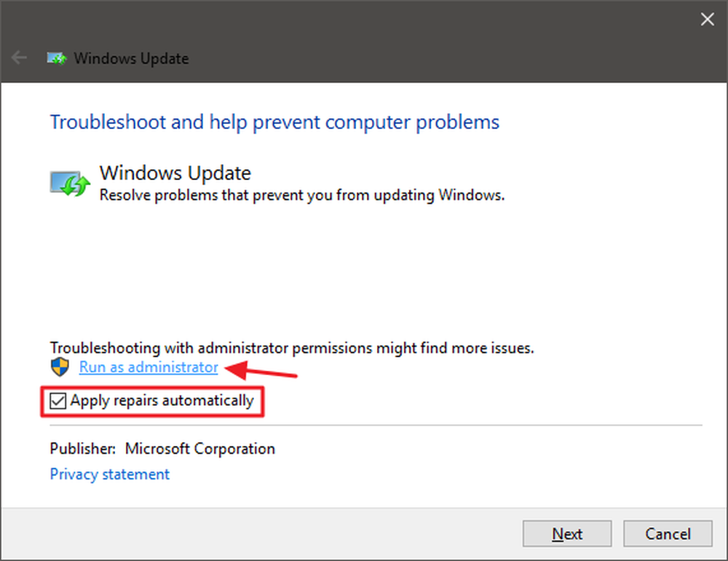Click the administrator permissions notice text
Viewport: 728px width, 561px height.
point(292,348)
